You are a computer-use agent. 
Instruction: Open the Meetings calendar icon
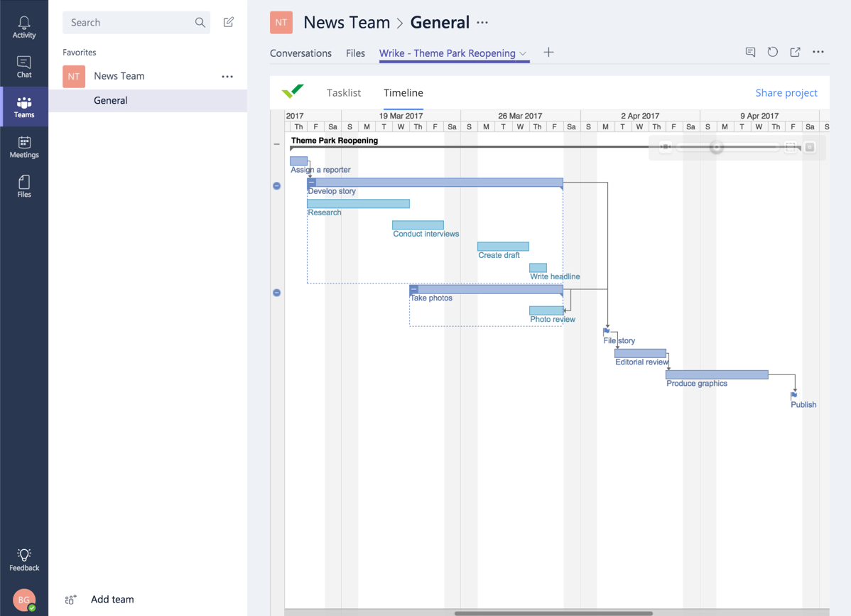(24, 146)
